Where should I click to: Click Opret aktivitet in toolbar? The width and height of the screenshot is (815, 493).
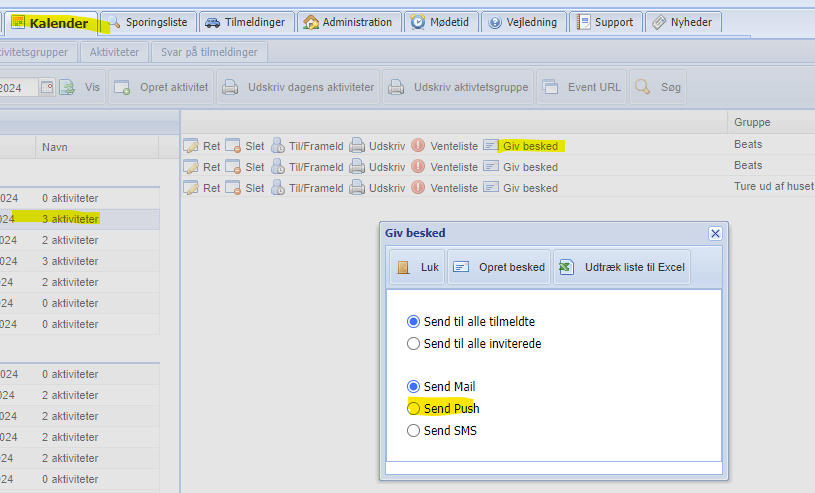point(162,87)
